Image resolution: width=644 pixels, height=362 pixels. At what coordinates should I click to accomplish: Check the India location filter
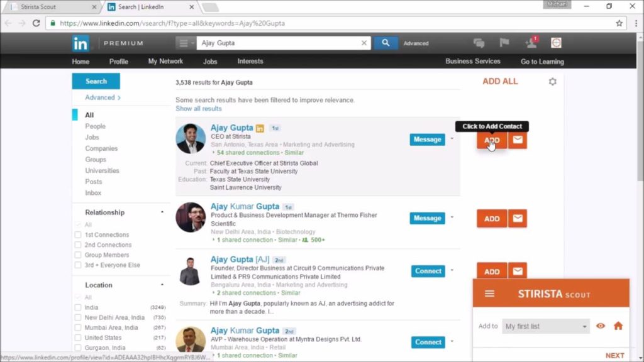point(78,307)
